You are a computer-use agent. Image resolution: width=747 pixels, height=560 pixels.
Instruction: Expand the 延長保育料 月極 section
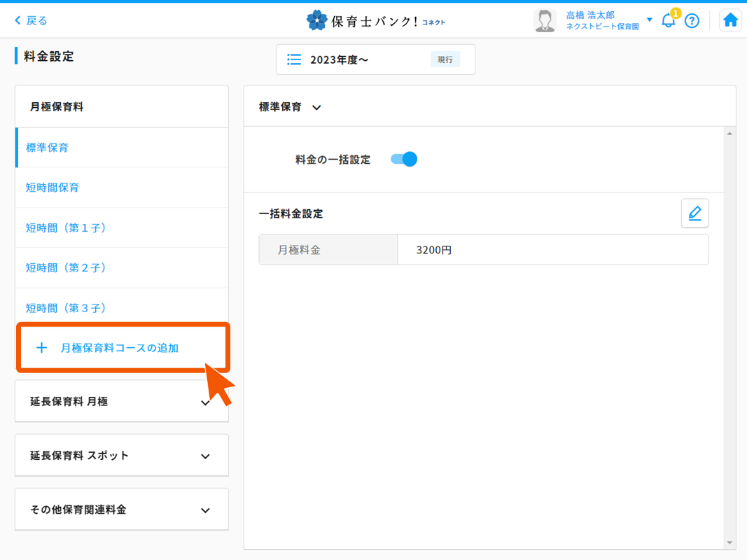coord(205,402)
